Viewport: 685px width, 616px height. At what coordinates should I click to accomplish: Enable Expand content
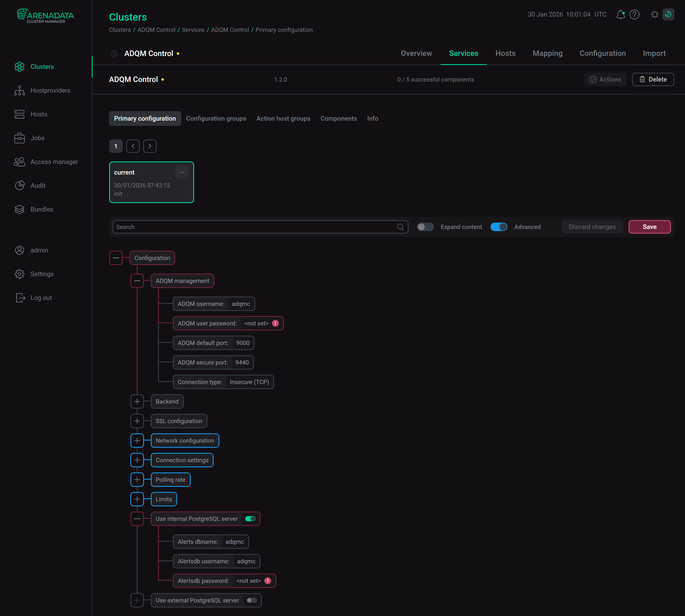(x=425, y=227)
